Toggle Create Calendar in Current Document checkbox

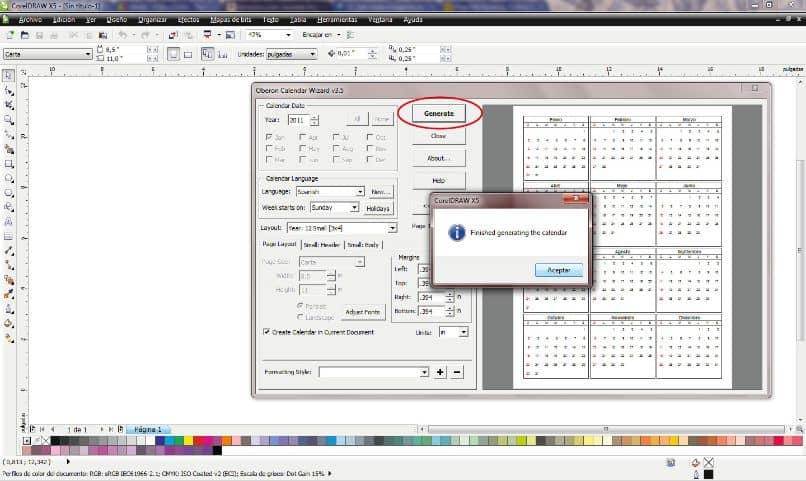coord(266,332)
